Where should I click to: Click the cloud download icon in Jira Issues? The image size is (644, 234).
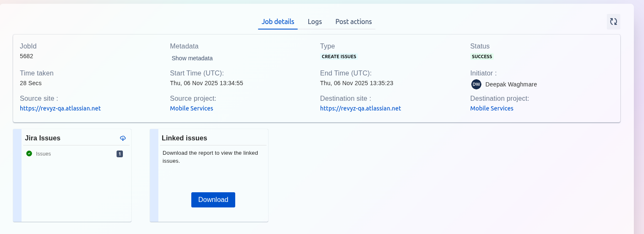[123, 138]
